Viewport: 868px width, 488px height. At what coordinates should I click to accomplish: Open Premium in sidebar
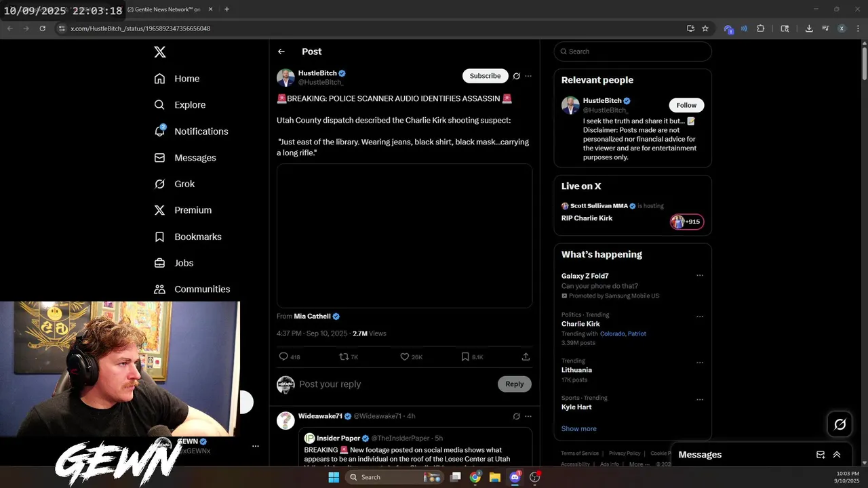coord(183,210)
